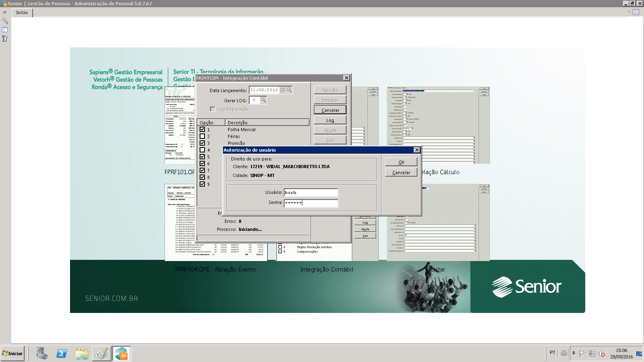Uncheck the option 6 checkbox
This screenshot has height=362, width=644.
(202, 164)
